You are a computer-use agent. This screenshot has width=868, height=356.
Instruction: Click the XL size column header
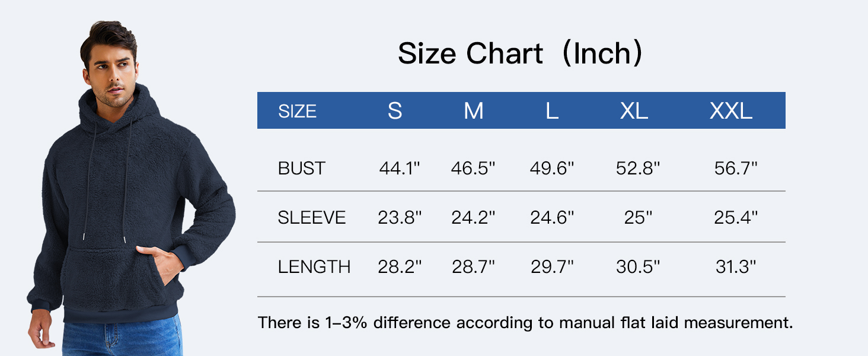(x=634, y=111)
